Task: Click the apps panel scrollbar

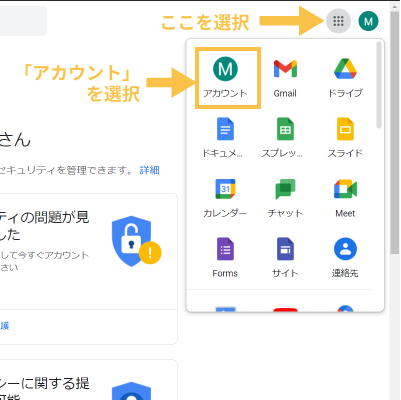Action: 379,85
